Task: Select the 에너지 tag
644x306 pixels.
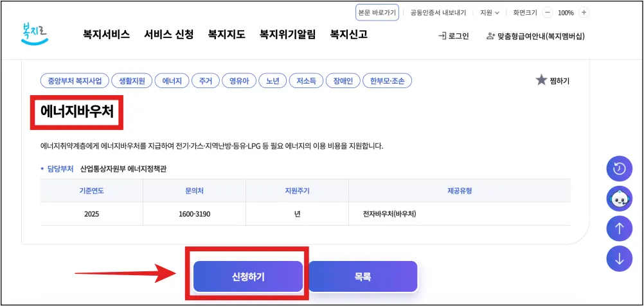Action: [x=172, y=81]
